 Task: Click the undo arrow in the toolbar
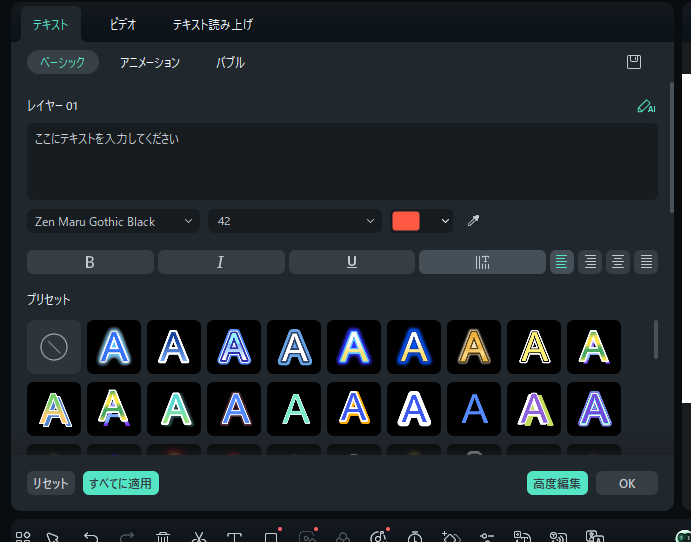pyautogui.click(x=91, y=536)
